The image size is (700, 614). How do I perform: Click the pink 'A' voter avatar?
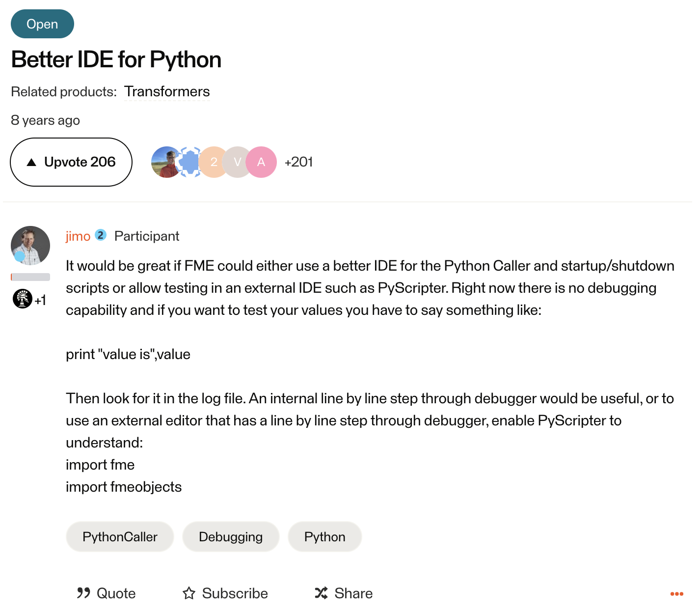click(x=261, y=162)
